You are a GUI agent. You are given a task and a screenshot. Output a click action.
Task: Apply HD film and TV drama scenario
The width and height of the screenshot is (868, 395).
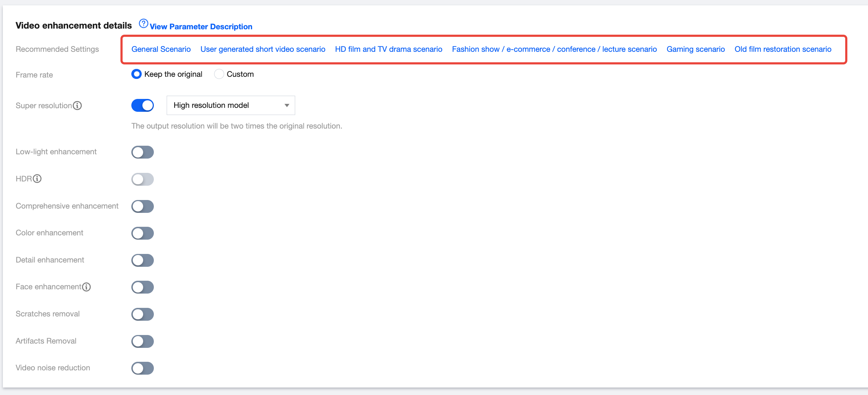coord(388,49)
